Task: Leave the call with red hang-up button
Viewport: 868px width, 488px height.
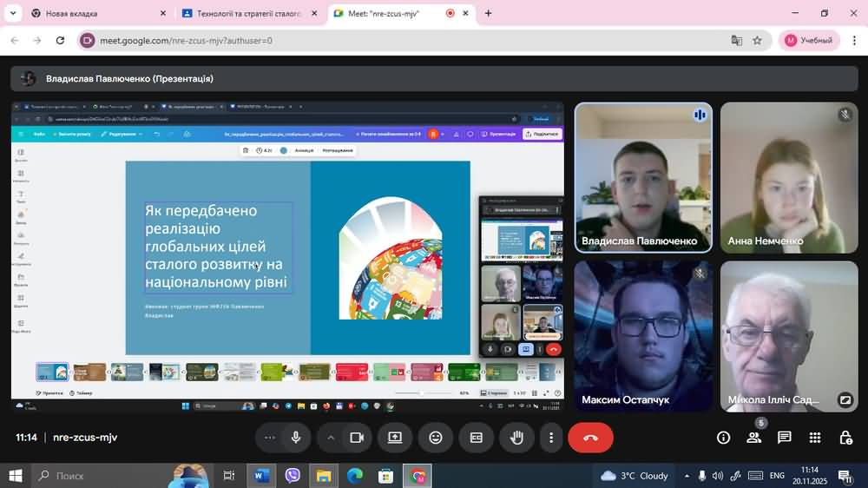Action: [590, 438]
